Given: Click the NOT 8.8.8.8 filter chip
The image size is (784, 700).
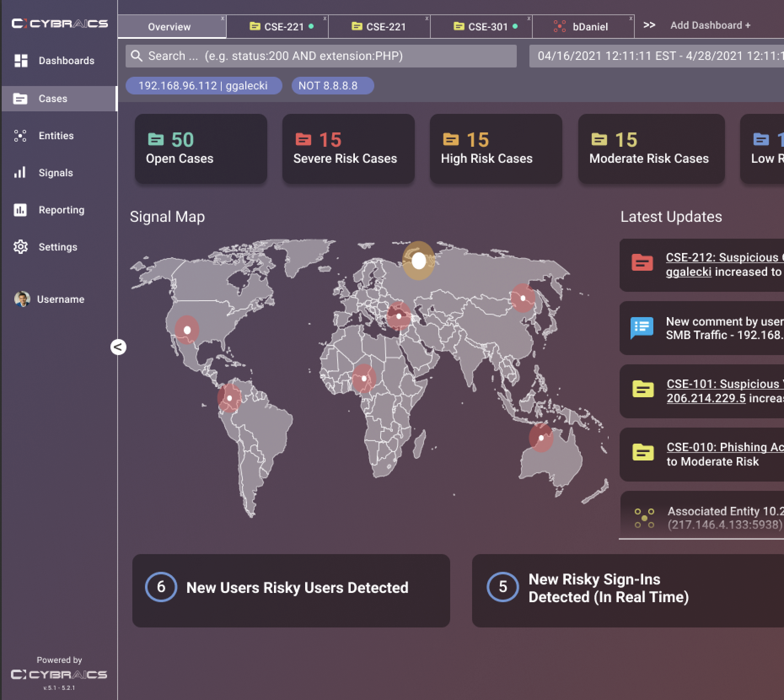Looking at the screenshot, I should point(333,86).
